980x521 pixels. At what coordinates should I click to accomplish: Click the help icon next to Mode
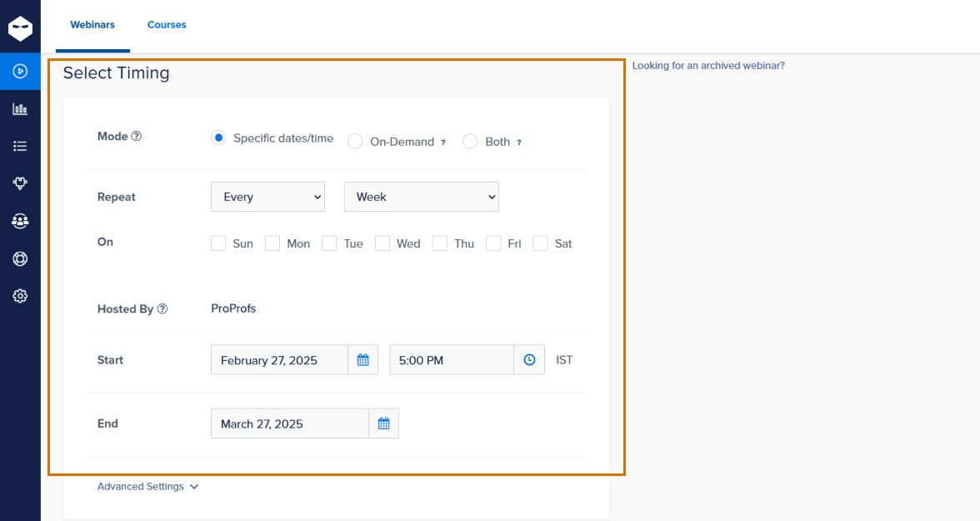click(x=137, y=136)
